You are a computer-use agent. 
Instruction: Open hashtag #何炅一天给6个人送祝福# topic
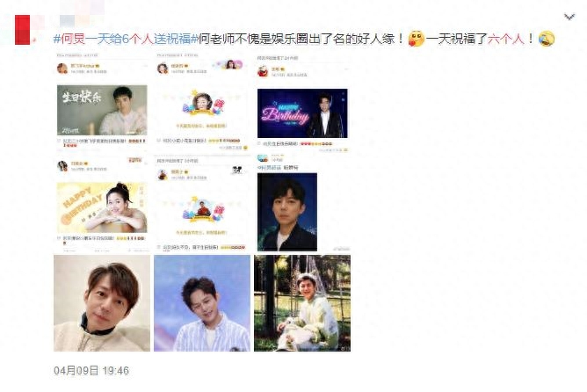coord(126,39)
